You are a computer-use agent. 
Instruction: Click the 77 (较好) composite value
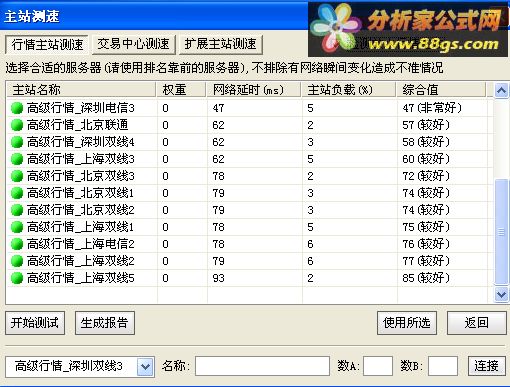426,261
